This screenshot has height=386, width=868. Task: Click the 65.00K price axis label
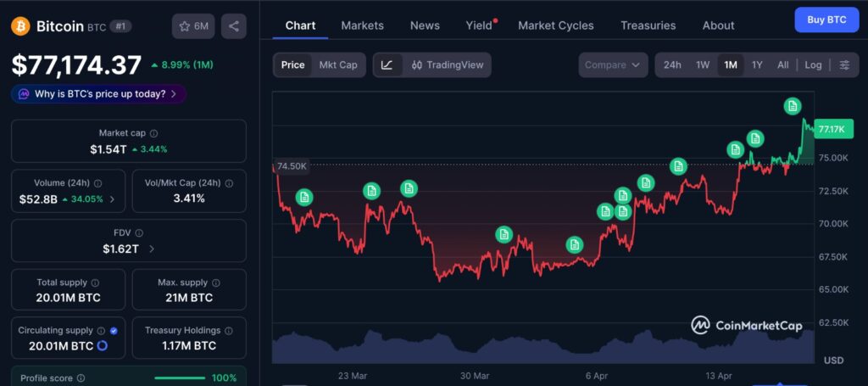tap(832, 289)
